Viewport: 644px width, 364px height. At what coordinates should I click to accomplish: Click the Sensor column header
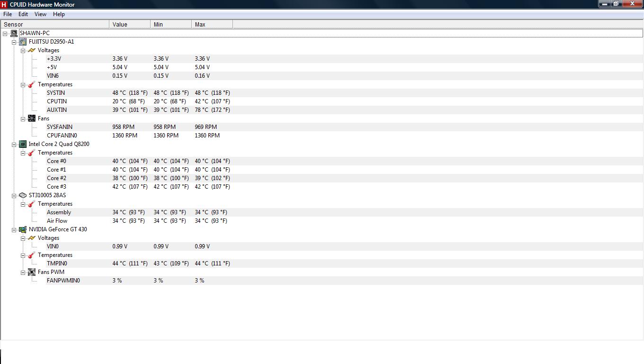(x=55, y=24)
